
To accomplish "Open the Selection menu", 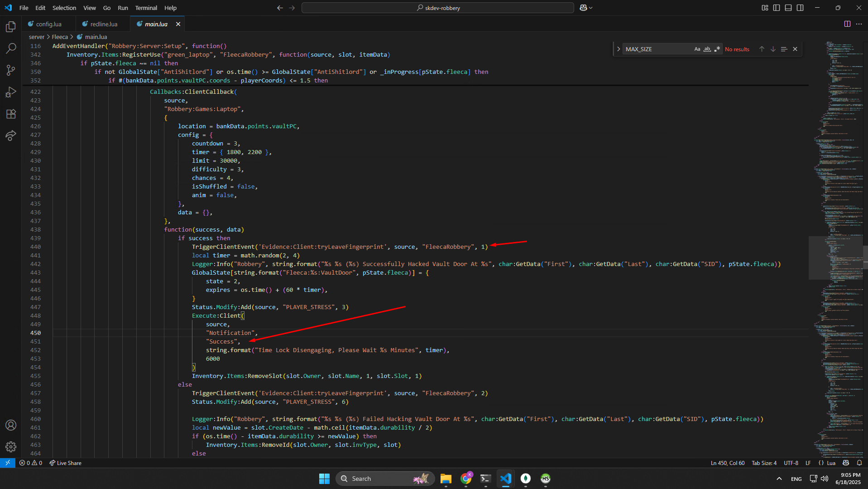I will [64, 8].
